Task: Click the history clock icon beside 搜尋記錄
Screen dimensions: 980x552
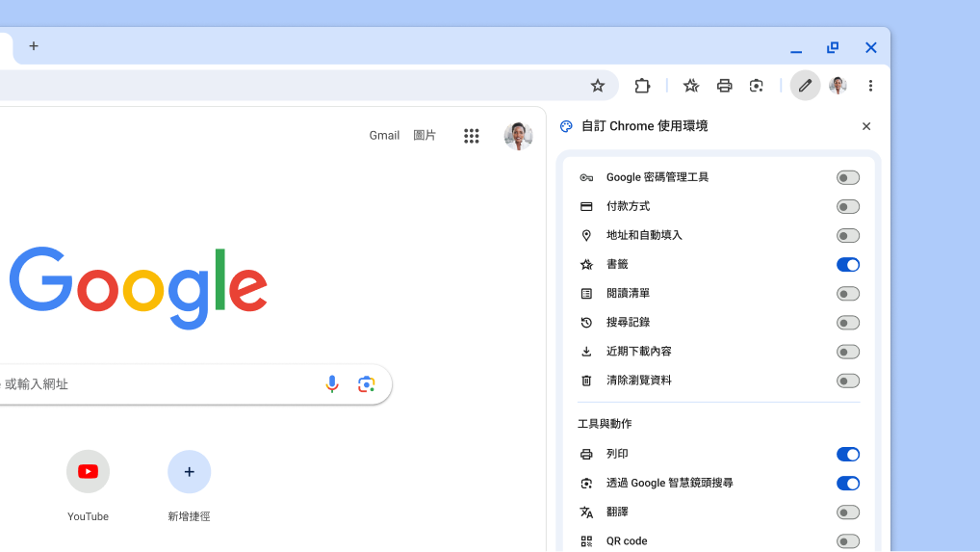Action: [x=586, y=323]
